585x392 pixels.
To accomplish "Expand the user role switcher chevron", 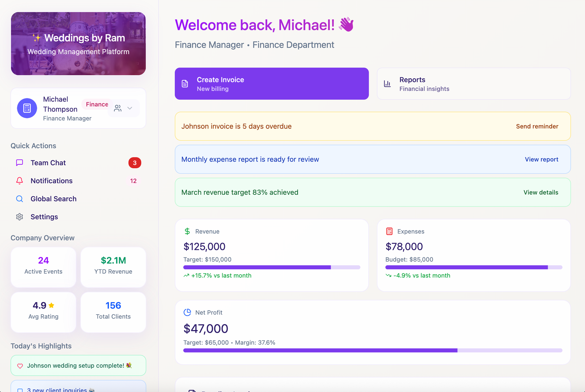I will (130, 108).
